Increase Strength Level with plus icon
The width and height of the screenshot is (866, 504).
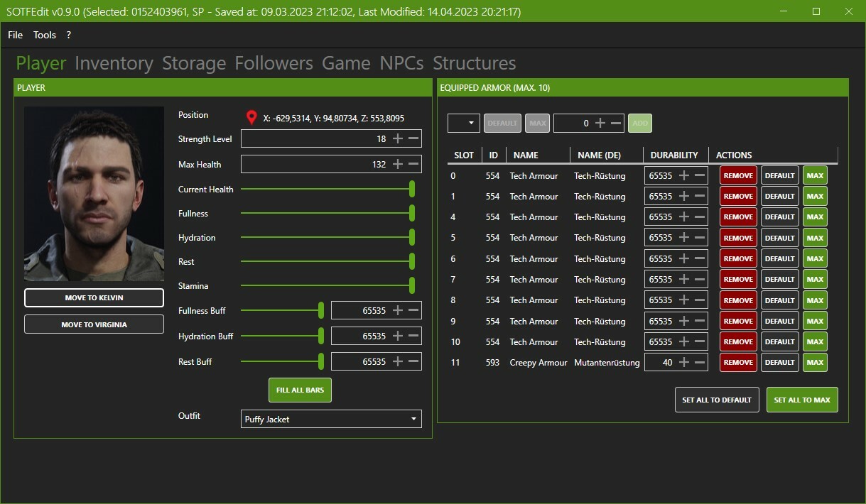click(x=398, y=138)
